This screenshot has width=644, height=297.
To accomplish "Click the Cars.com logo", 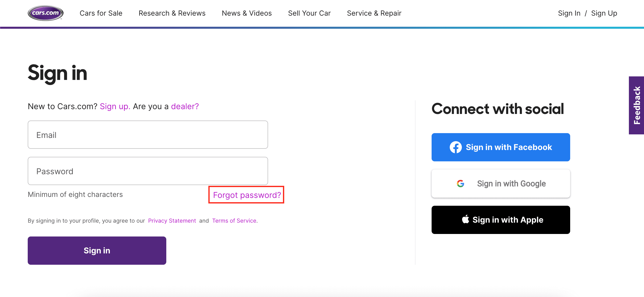I will [45, 13].
